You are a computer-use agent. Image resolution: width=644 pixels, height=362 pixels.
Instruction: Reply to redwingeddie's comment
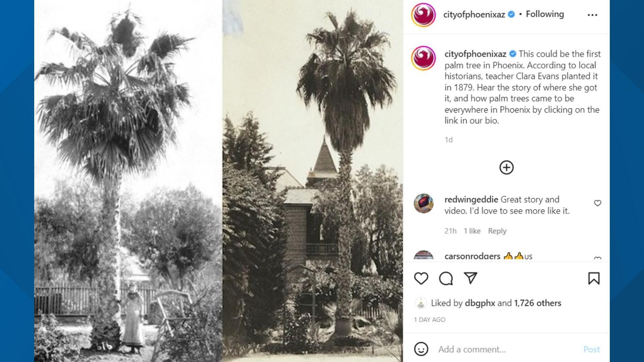497,231
